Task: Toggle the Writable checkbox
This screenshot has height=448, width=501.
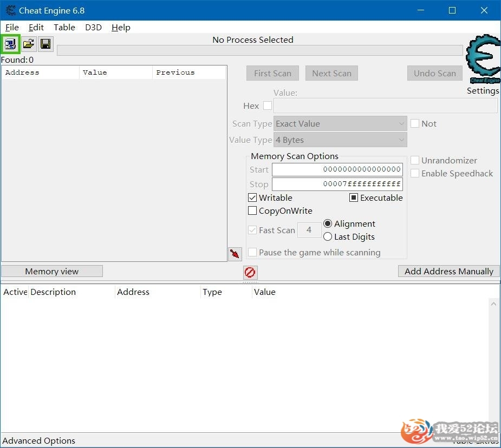Action: [x=252, y=197]
